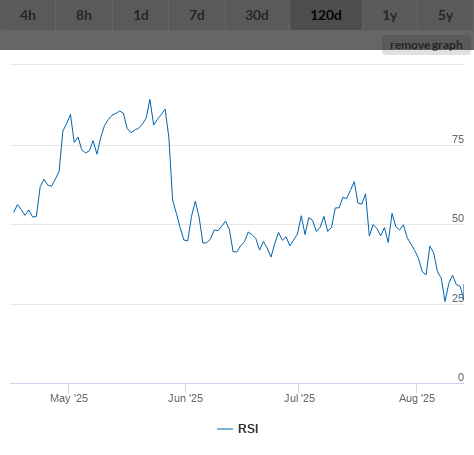This screenshot has width=474, height=455.
Task: Click the Jun '25 axis label
Action: [x=185, y=398]
